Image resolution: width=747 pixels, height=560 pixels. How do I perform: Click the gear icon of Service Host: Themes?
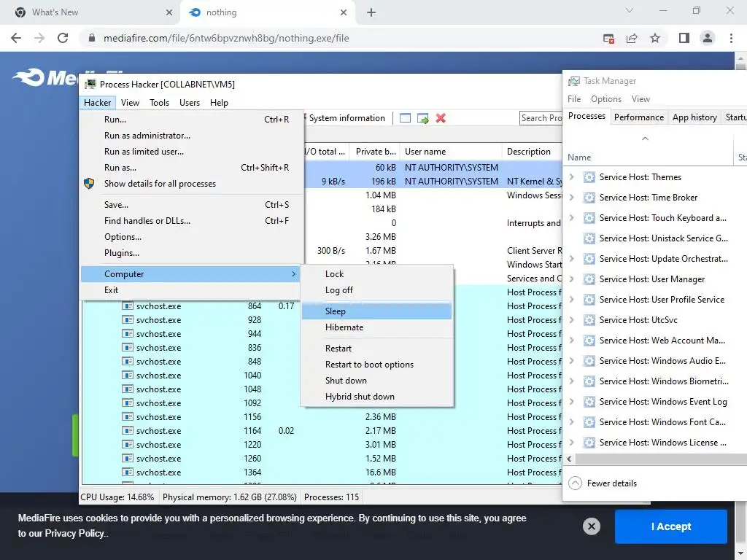(589, 177)
